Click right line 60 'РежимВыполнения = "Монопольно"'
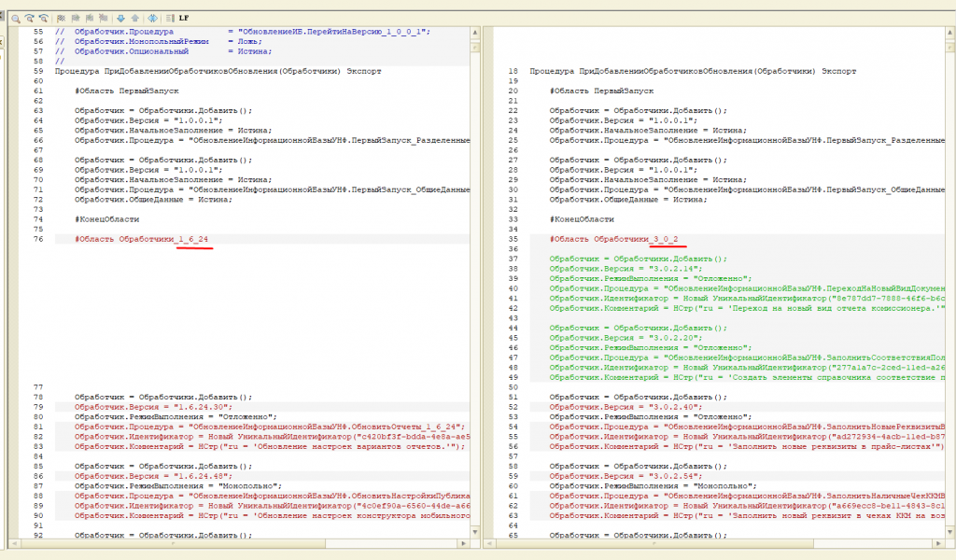Image resolution: width=956 pixels, height=560 pixels. point(653,486)
